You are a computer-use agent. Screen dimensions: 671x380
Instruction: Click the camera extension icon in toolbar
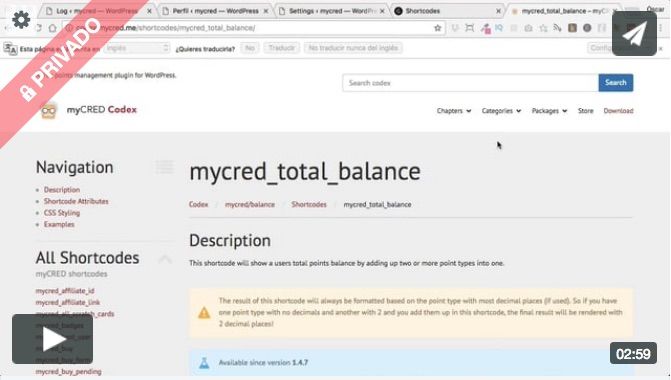(x=528, y=28)
